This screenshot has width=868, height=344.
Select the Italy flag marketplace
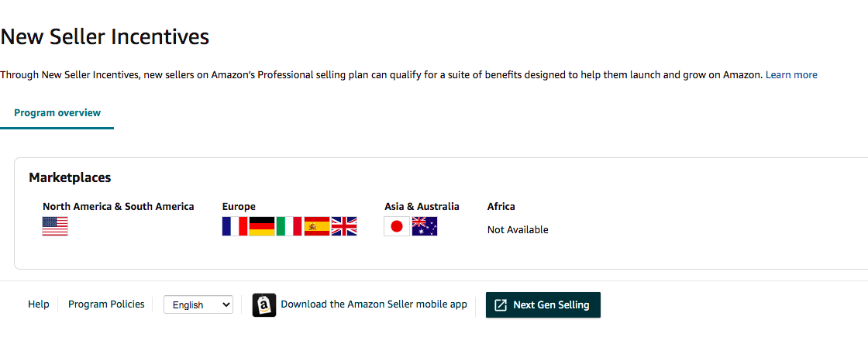pyautogui.click(x=289, y=226)
